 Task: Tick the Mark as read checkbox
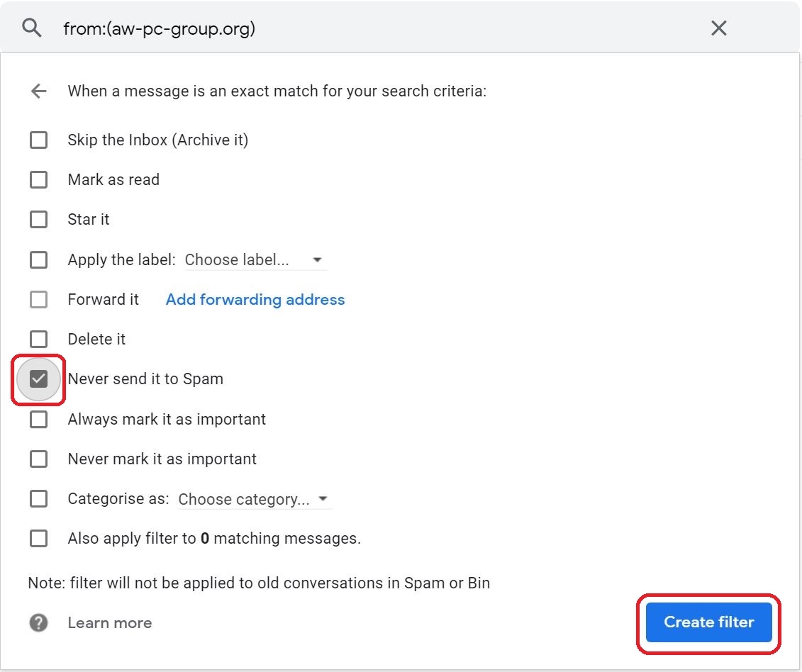38,179
